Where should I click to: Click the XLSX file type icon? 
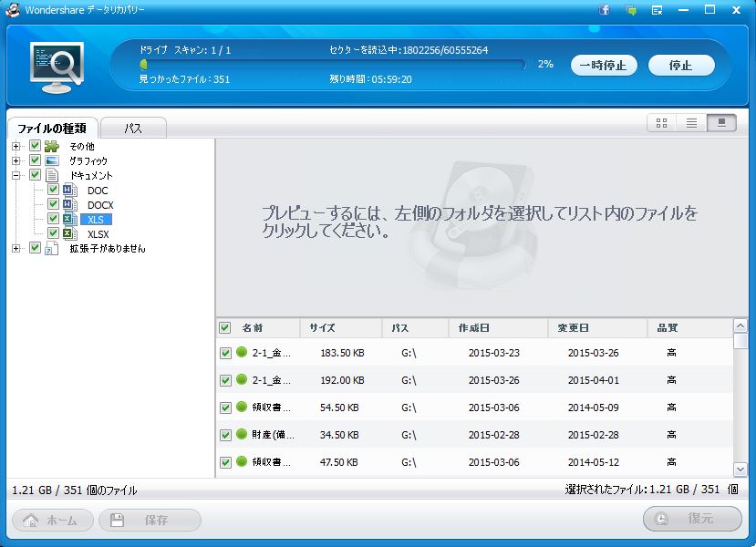click(x=68, y=234)
